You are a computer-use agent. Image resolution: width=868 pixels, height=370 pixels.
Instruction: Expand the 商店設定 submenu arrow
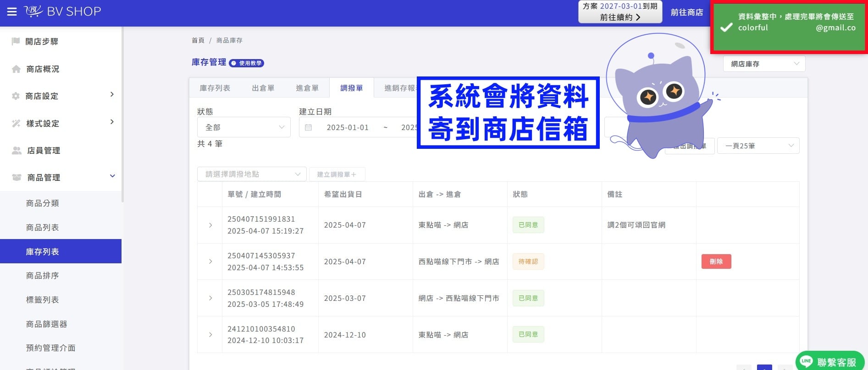[x=112, y=94]
